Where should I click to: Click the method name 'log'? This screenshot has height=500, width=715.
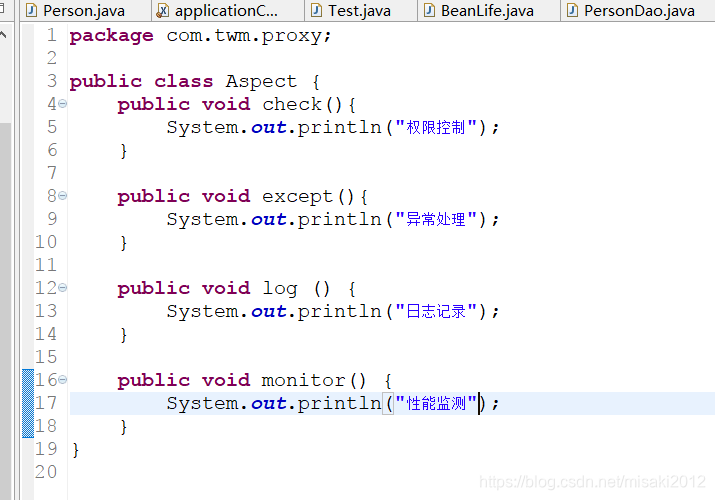click(x=280, y=289)
